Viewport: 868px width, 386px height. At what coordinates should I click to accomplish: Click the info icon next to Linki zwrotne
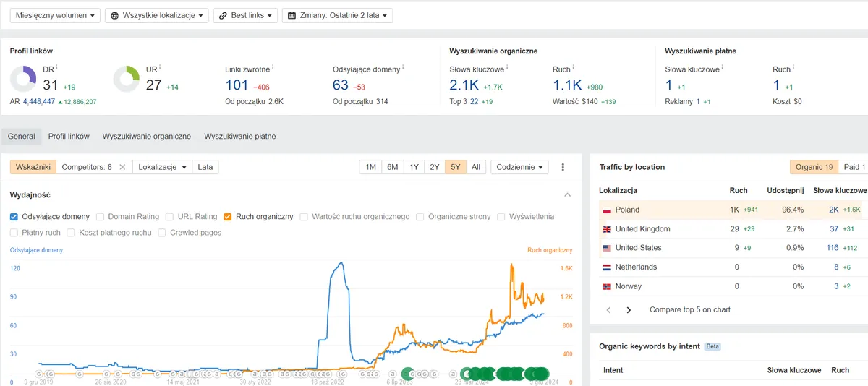pos(273,68)
